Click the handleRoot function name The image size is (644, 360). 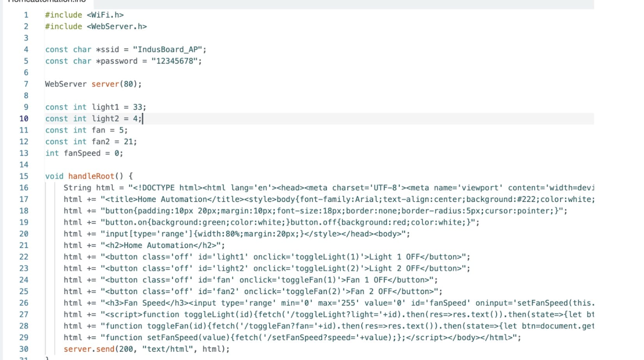91,176
